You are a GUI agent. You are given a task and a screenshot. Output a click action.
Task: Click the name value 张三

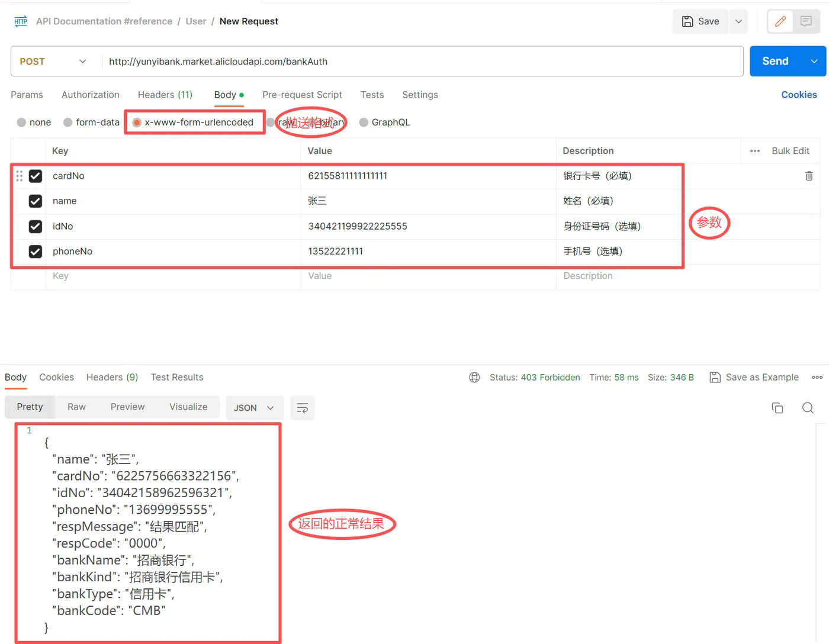(x=317, y=201)
